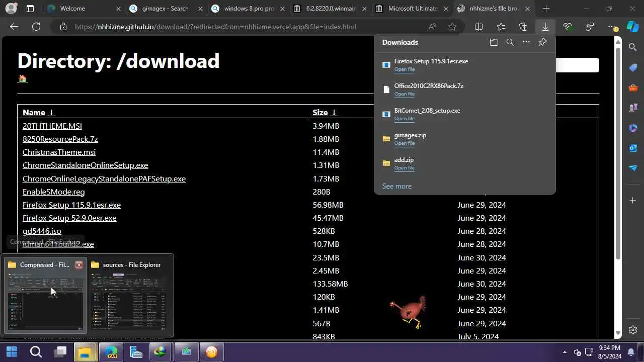Switch to Microsoft Ultimate tab
The width and height of the screenshot is (644, 362).
[x=413, y=9]
